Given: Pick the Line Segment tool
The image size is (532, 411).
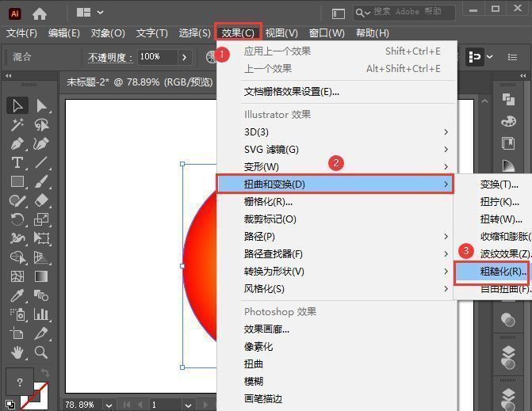Looking at the screenshot, I should point(41,162).
